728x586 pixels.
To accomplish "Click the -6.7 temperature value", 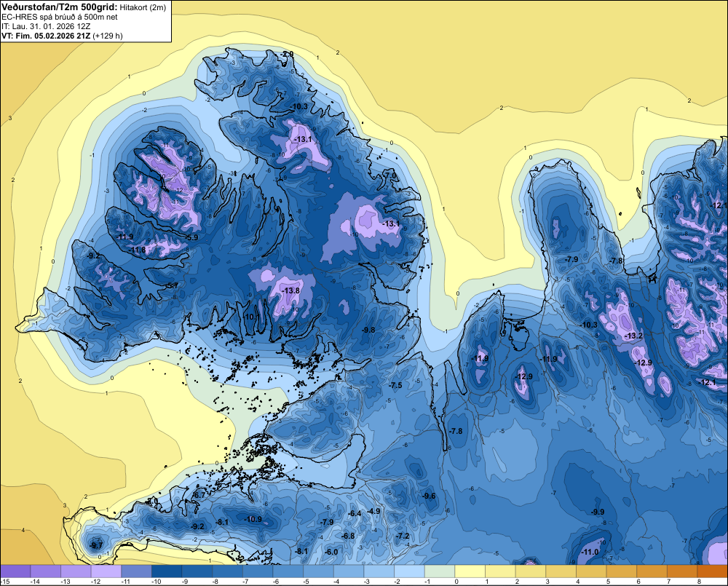I will point(199,496).
